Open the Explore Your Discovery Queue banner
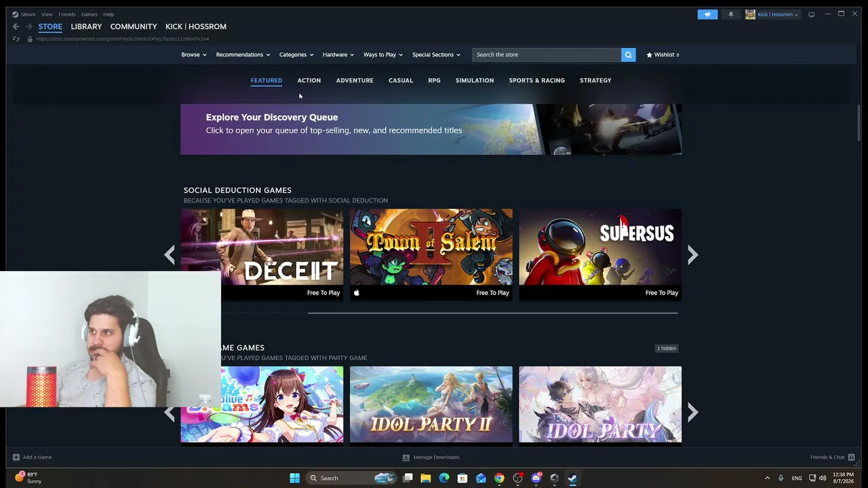 431,129
